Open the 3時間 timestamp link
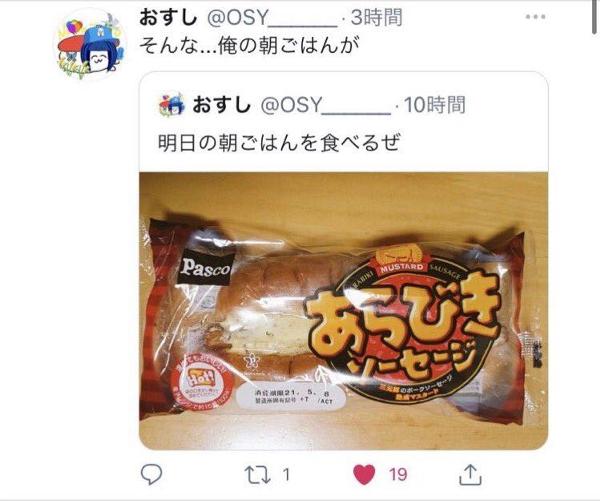 (377, 18)
